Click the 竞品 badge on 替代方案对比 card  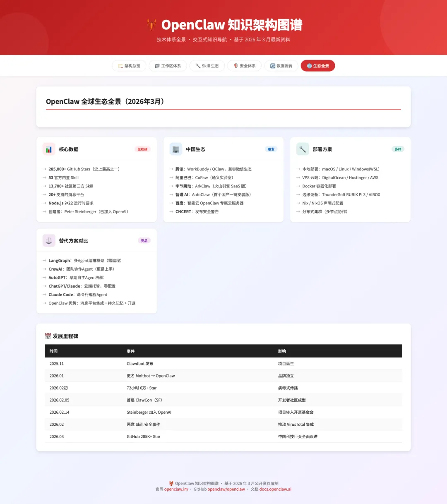coord(144,241)
